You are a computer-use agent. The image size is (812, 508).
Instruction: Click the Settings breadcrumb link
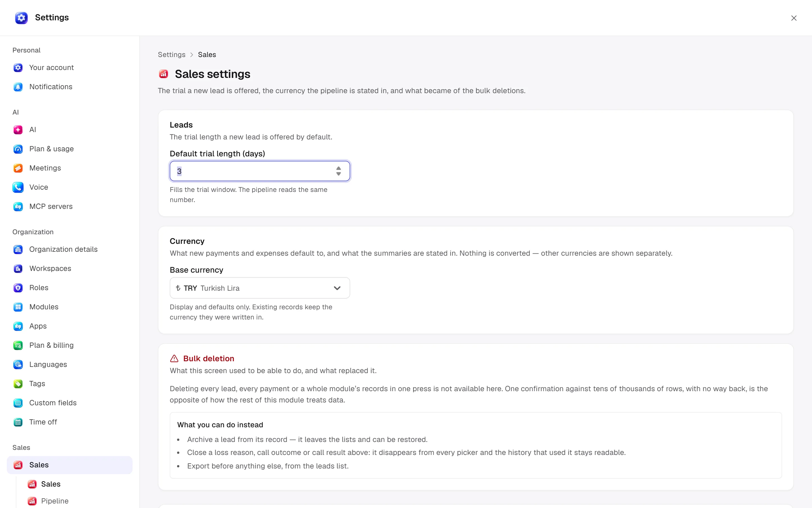click(x=171, y=54)
